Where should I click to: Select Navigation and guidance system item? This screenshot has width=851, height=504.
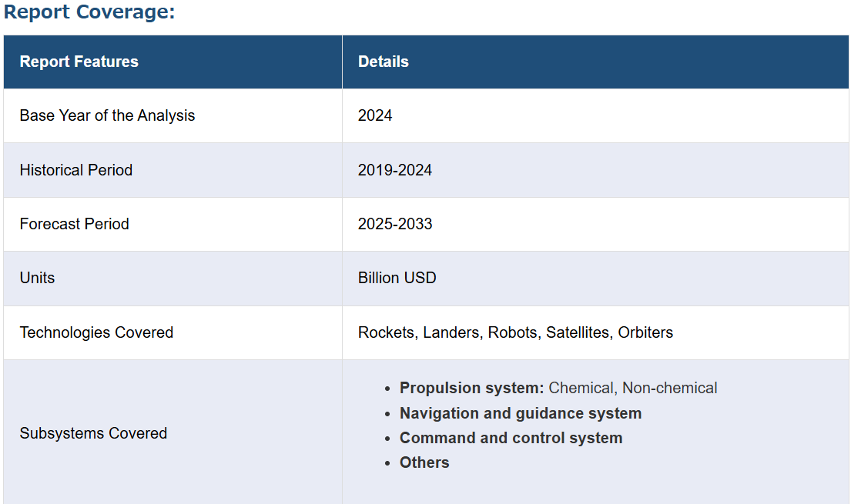[x=521, y=413]
